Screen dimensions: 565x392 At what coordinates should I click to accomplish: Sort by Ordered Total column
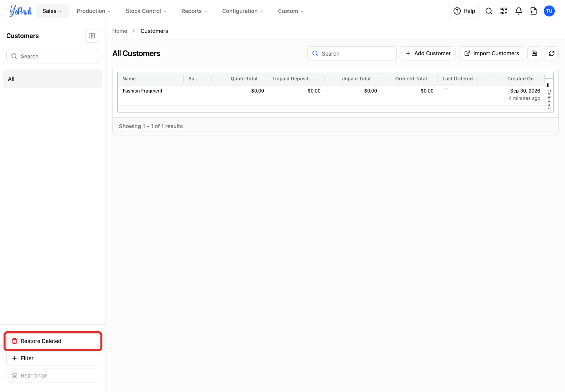click(410, 78)
